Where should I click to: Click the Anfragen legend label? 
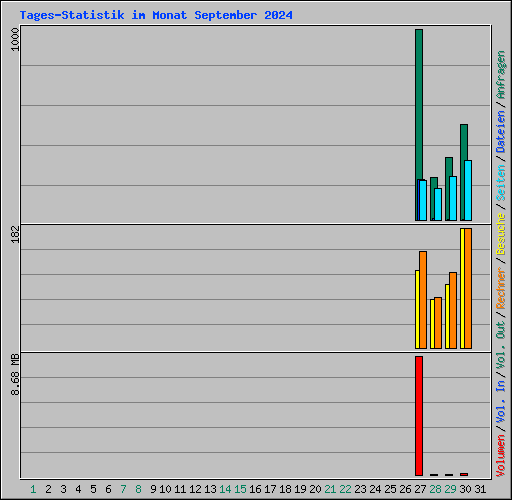pyautogui.click(x=501, y=75)
